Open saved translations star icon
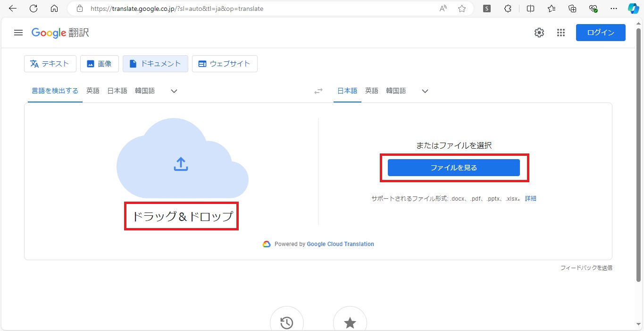The image size is (644, 331). [x=350, y=323]
